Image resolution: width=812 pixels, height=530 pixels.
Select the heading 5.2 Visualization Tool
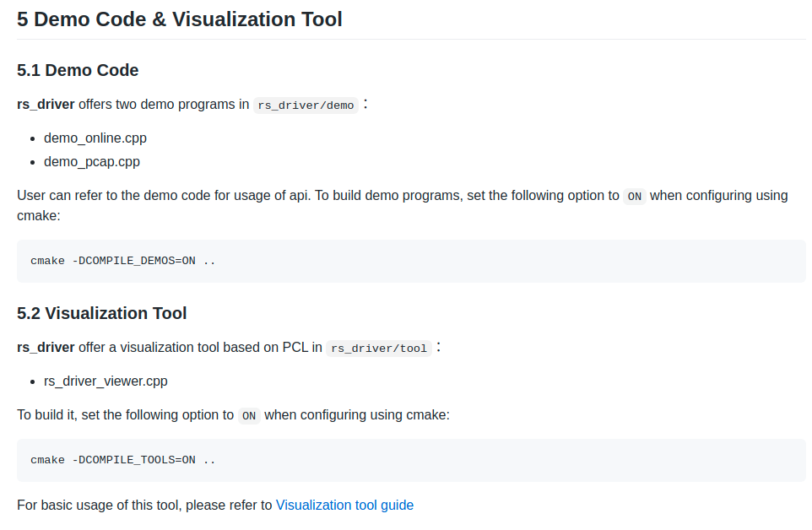(101, 313)
